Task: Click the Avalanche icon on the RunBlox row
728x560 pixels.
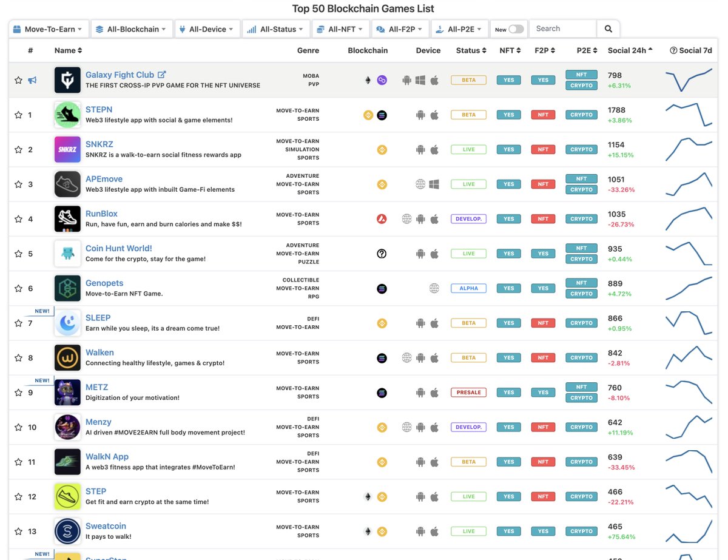Action: click(382, 219)
